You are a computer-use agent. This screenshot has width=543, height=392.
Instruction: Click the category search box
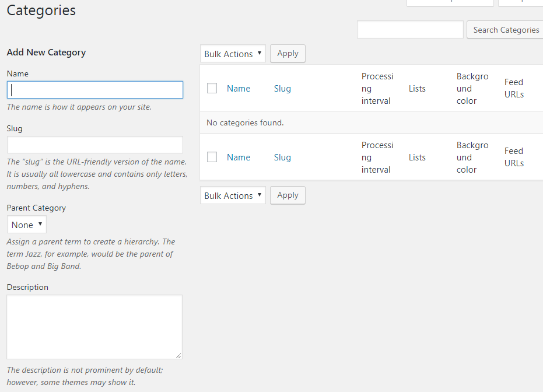[410, 30]
